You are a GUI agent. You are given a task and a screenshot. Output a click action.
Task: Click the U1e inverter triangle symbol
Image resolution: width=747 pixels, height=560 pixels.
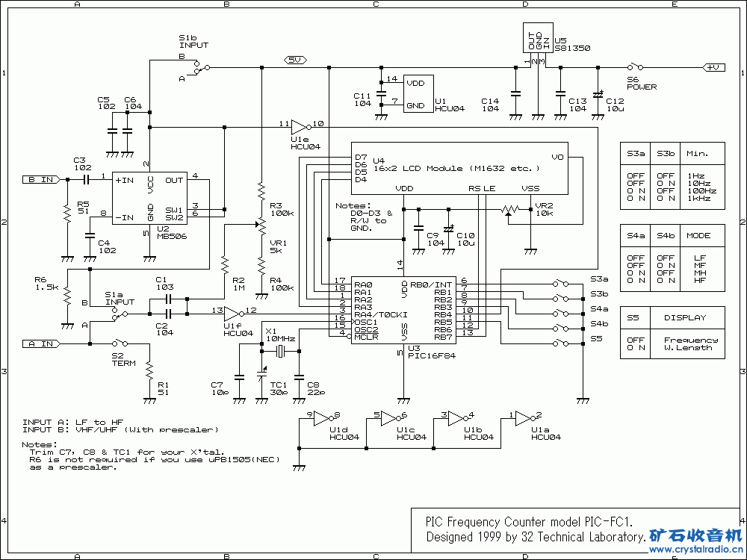click(300, 127)
